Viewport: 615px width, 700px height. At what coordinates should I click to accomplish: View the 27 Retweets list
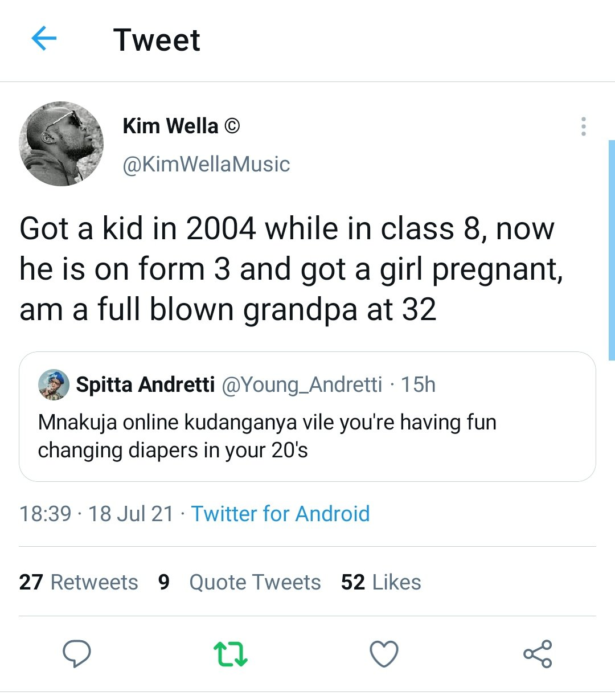coord(79,582)
